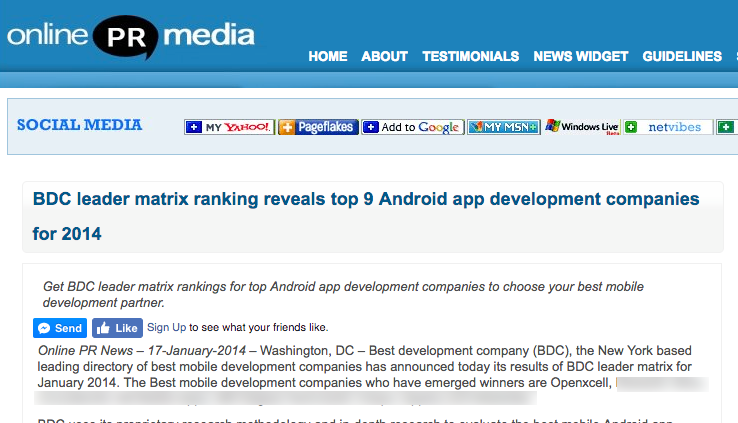Image resolution: width=738 pixels, height=423 pixels.
Task: Add feed to Netvibes
Action: click(667, 127)
